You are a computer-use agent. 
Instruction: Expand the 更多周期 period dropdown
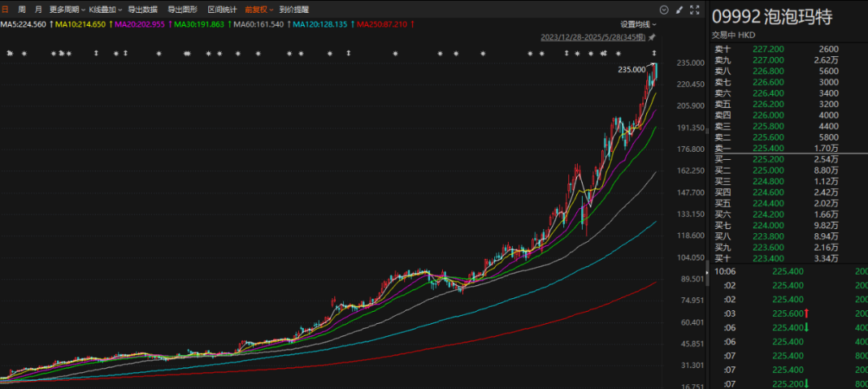(x=67, y=10)
